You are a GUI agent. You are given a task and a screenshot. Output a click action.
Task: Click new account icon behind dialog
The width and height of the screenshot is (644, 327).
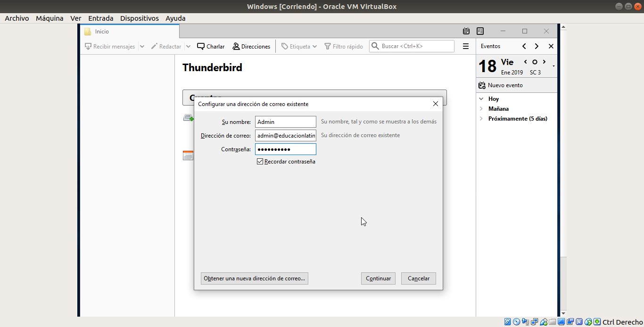click(189, 118)
